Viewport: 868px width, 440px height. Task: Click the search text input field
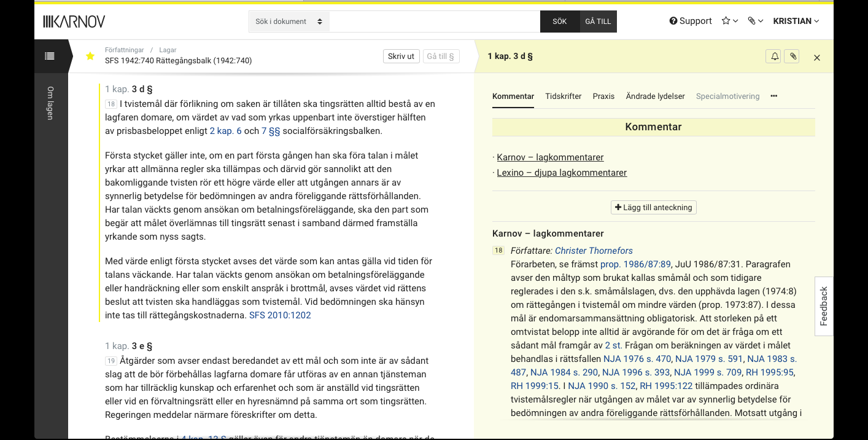[435, 22]
